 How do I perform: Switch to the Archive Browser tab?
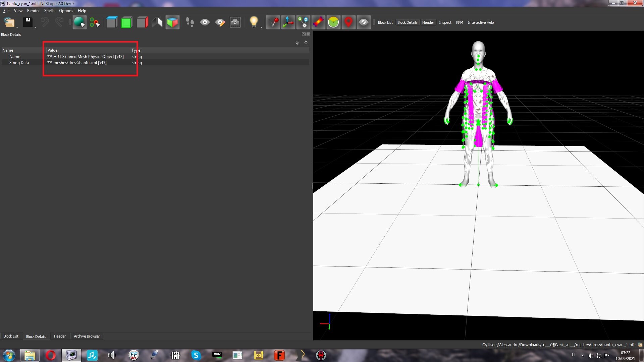[x=87, y=336]
